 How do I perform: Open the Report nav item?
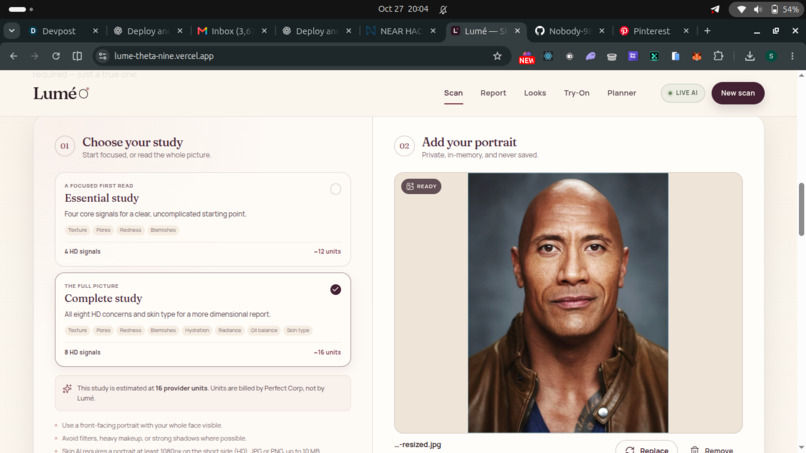[493, 93]
